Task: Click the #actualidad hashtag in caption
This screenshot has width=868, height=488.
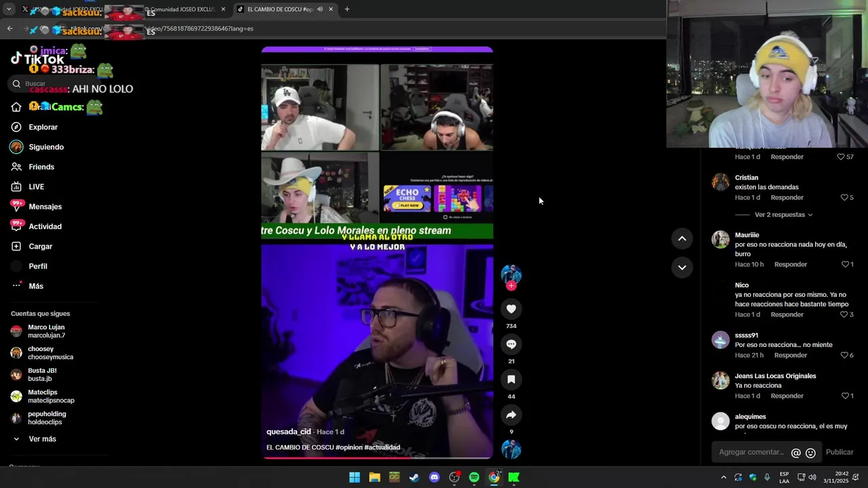Action: (x=382, y=447)
